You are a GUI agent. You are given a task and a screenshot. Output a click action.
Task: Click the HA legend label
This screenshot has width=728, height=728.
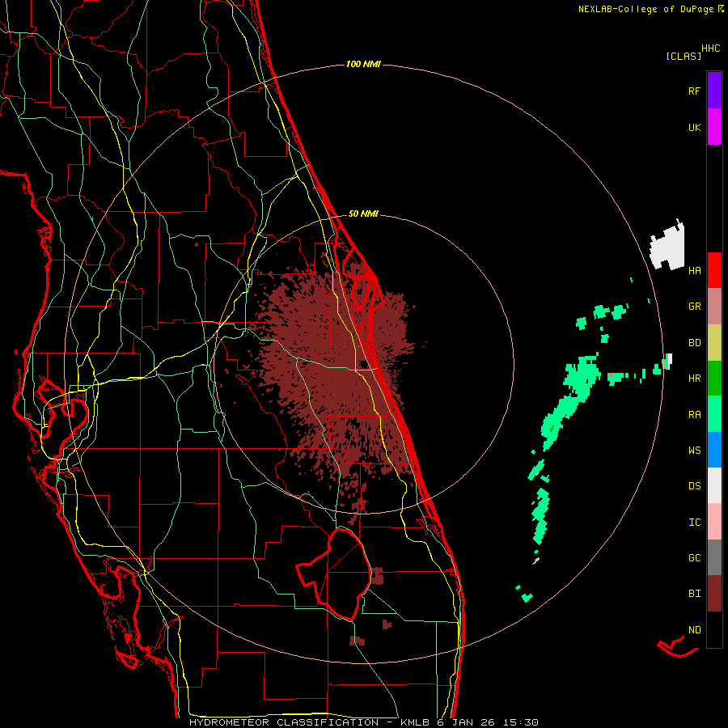[x=694, y=271]
